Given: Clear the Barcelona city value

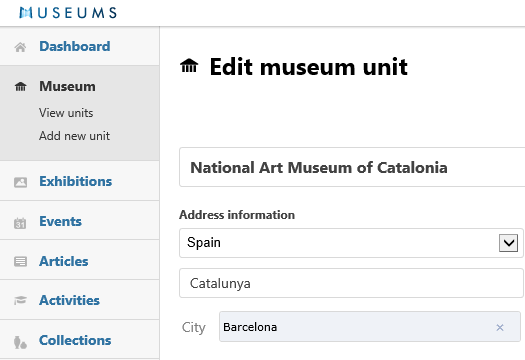Looking at the screenshot, I should (x=500, y=328).
